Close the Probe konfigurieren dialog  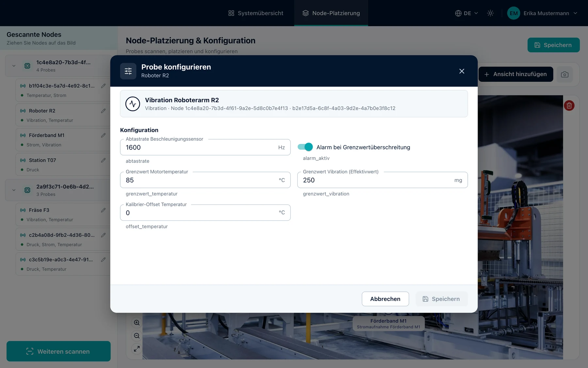pos(462,71)
